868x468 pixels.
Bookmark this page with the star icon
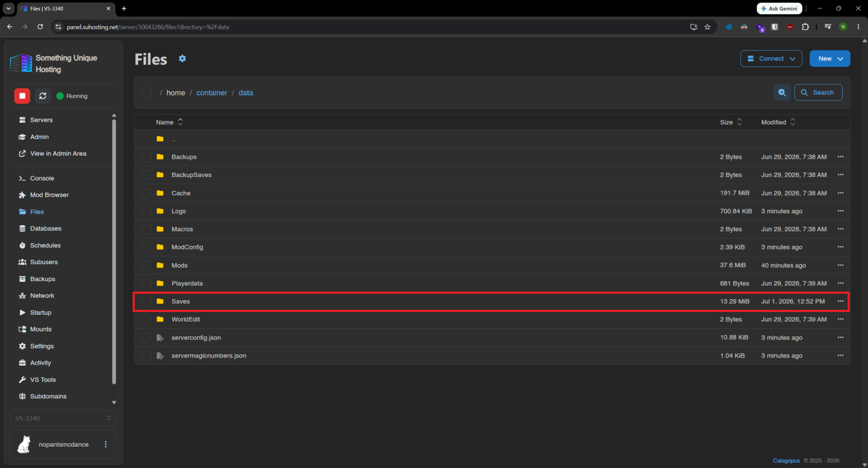point(707,27)
